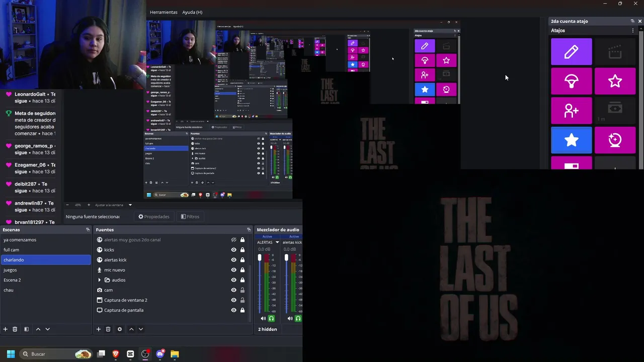Hide the cam source

pyautogui.click(x=233, y=290)
